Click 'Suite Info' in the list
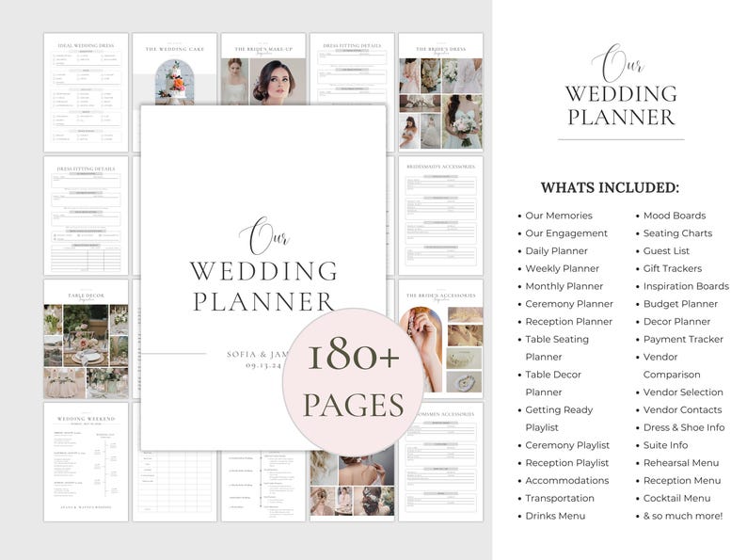Viewport: 747px width, 560px height. 665,445
